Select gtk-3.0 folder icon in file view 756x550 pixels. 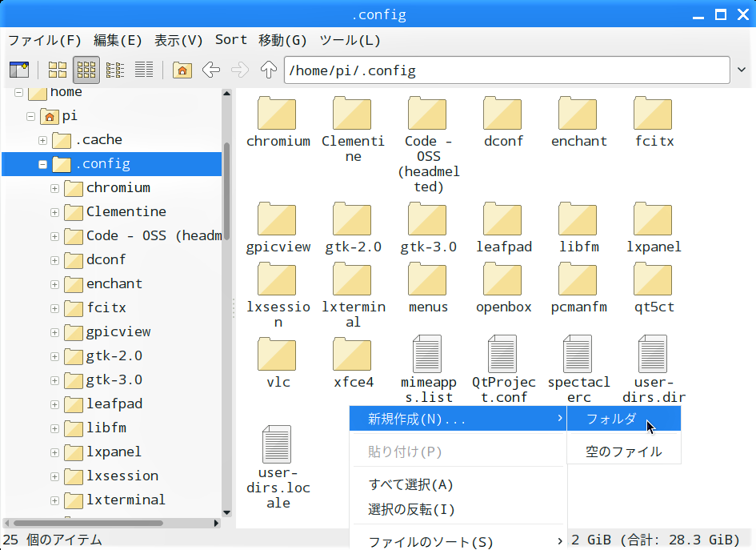tap(427, 219)
